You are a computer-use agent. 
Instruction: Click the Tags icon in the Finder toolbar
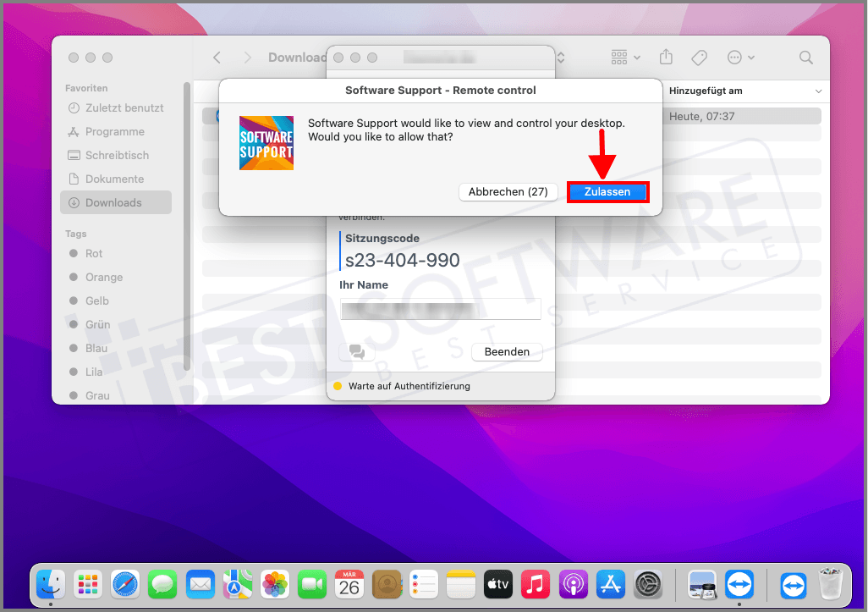coord(699,57)
